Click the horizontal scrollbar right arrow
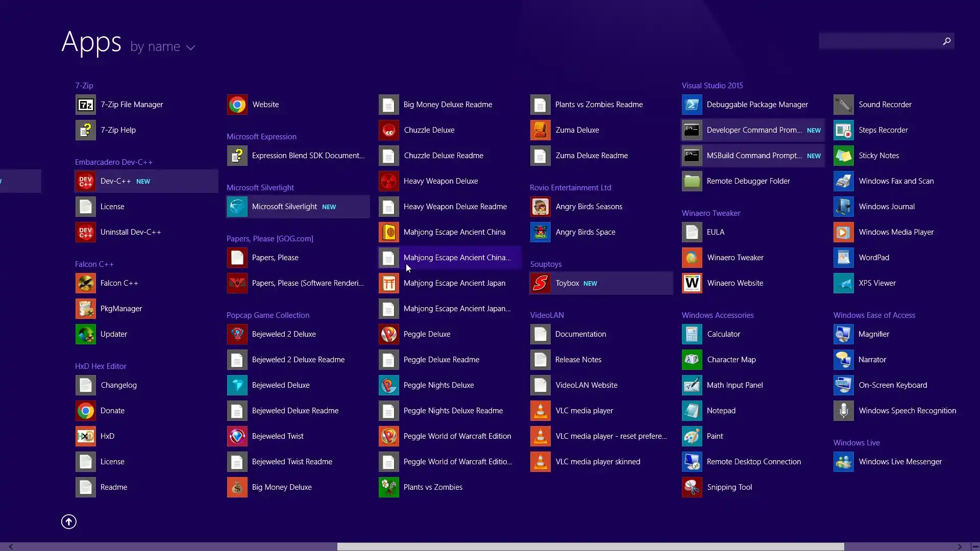 pyautogui.click(x=960, y=546)
